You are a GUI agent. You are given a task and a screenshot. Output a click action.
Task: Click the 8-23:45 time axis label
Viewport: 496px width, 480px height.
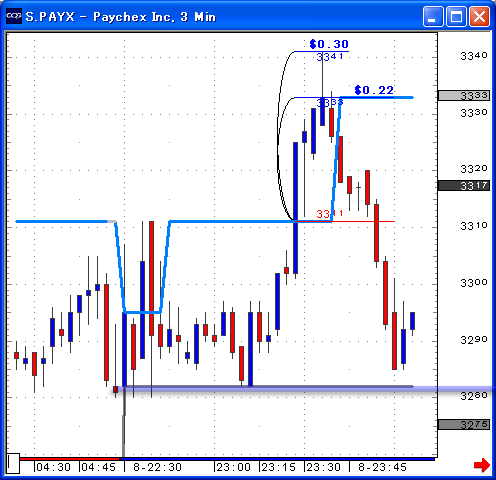tap(382, 467)
